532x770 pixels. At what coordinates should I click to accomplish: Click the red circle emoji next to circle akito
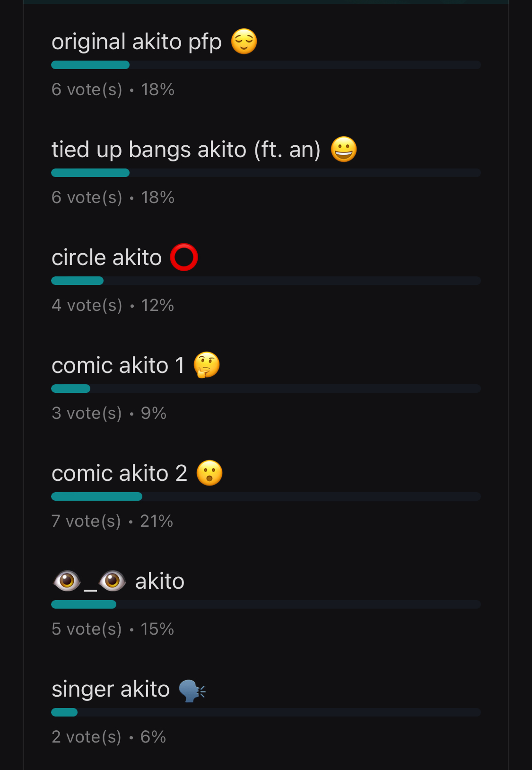pos(185,257)
